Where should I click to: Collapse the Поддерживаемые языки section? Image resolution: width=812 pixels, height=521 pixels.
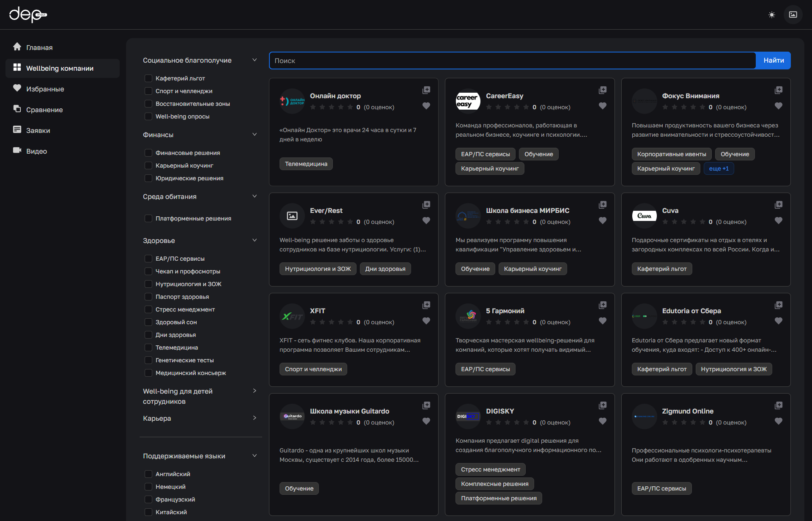[x=255, y=456]
